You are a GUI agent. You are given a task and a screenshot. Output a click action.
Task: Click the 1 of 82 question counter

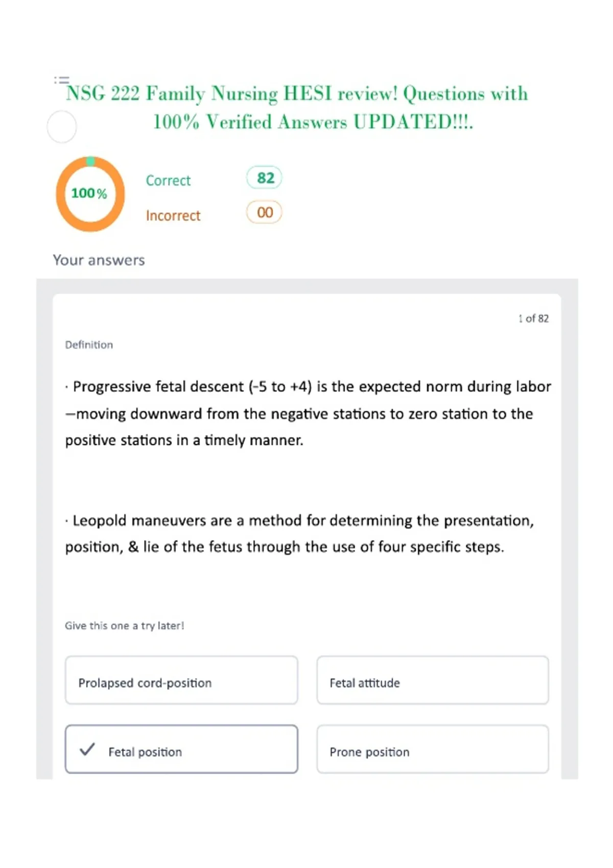(533, 319)
